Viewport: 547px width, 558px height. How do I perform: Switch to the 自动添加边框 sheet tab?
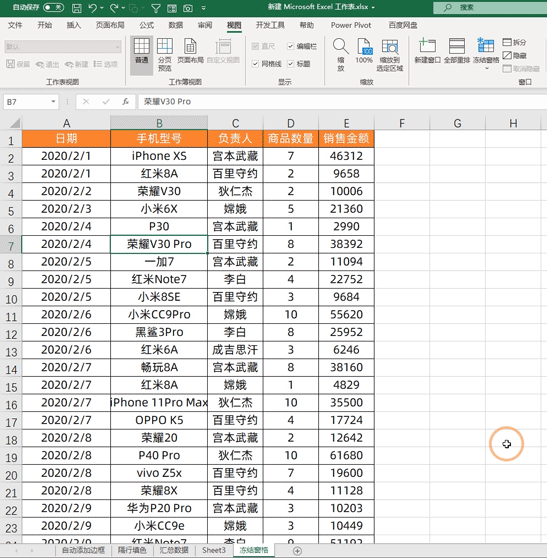(84, 551)
